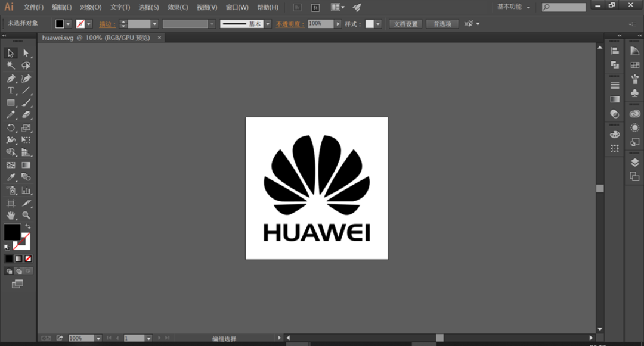Select the Hand tool
This screenshot has width=644, height=346.
pyautogui.click(x=11, y=215)
